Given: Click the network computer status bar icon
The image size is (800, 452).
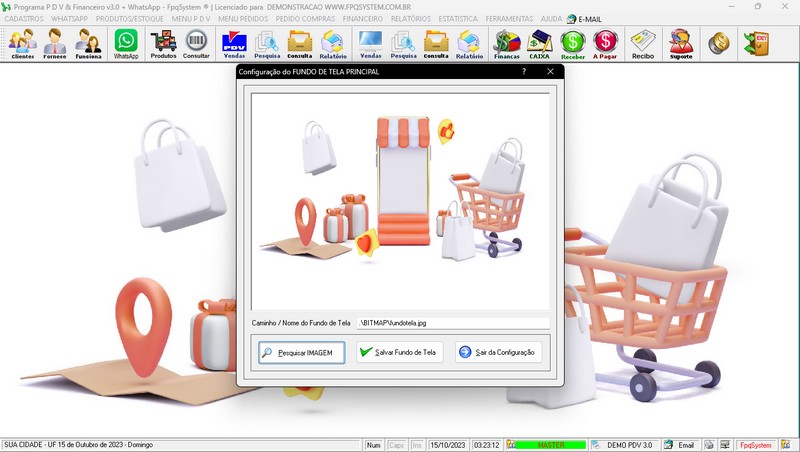Looking at the screenshot, I should (x=725, y=445).
